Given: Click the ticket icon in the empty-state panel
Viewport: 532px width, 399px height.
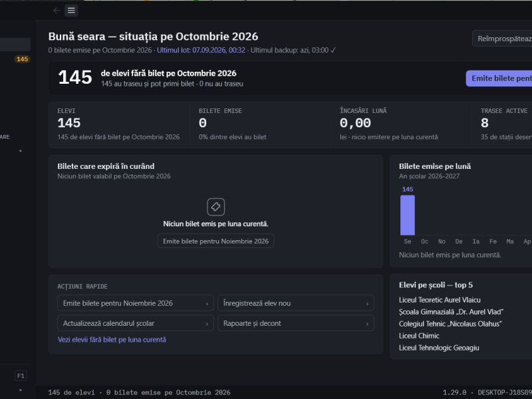Looking at the screenshot, I should coord(215,207).
